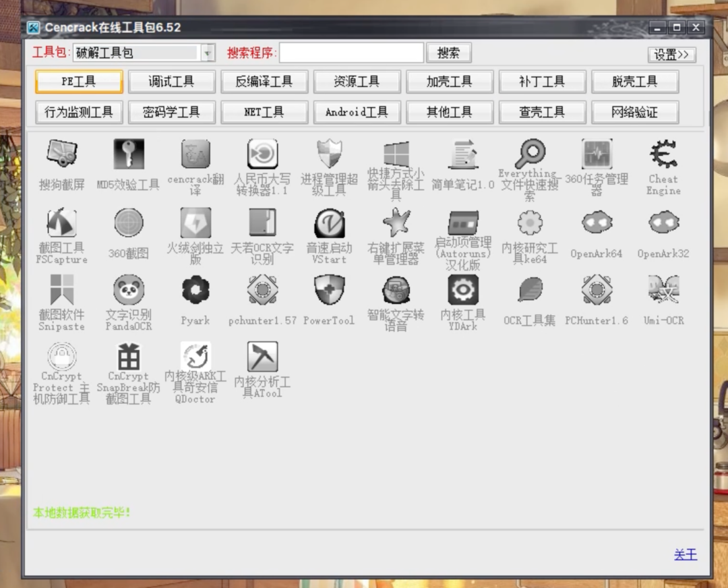728x588 pixels.
Task: Open CnCrypt SnapBreak防截图工具 icon
Action: (x=129, y=356)
